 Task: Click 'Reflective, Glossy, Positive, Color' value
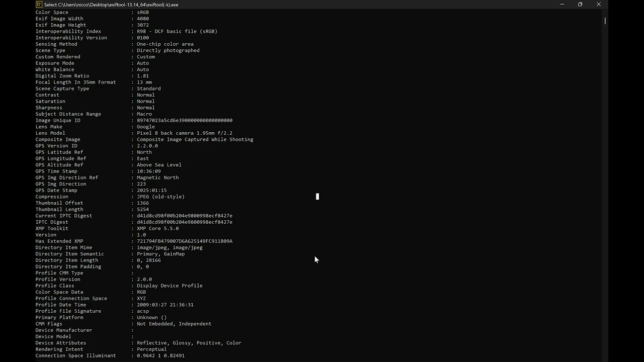pyautogui.click(x=189, y=343)
